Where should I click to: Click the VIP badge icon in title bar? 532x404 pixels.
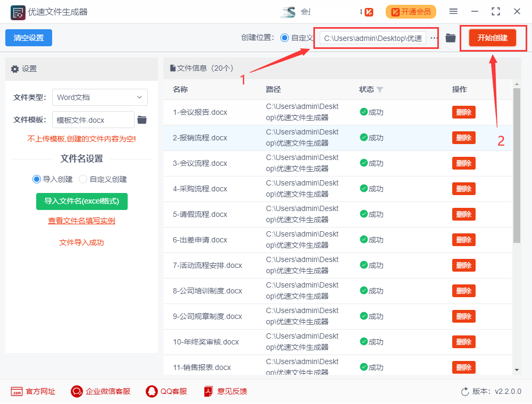pyautogui.click(x=369, y=12)
